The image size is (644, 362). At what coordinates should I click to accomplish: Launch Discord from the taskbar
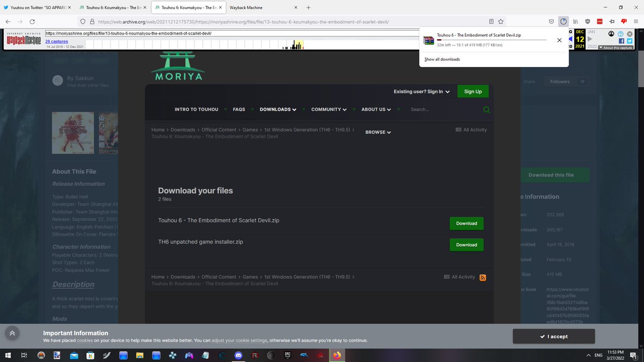click(x=238, y=355)
